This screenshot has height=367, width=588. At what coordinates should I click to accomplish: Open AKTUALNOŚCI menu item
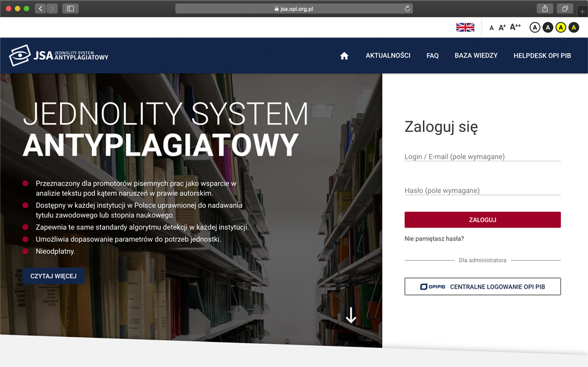[388, 56]
